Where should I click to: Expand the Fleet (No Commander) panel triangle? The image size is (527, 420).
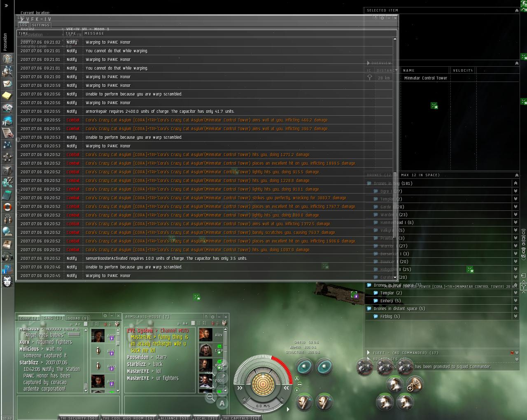(368, 353)
